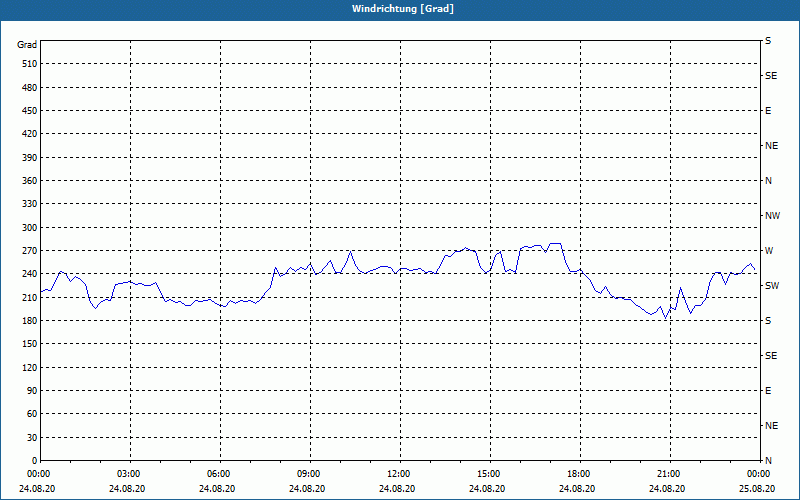Select the 06:00 time label
The width and height of the screenshot is (800, 500).
click(x=218, y=474)
